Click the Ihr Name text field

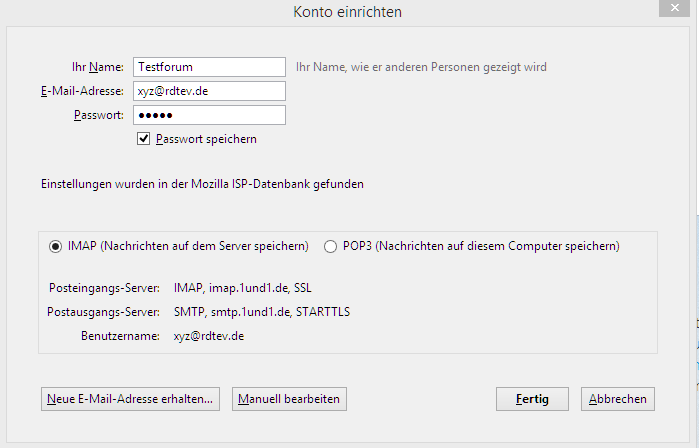point(209,67)
